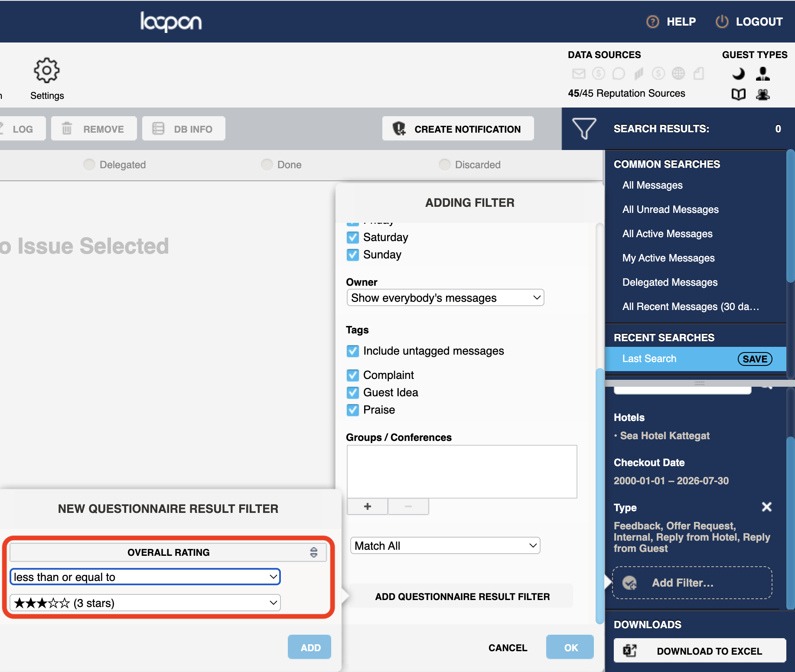Uncheck the Saturday checkbox
Image resolution: width=795 pixels, height=672 pixels.
(x=353, y=237)
